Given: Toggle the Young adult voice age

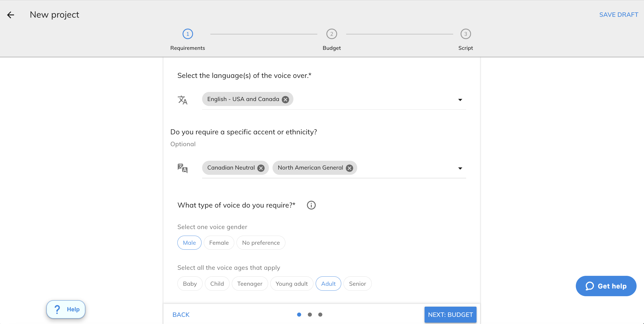Looking at the screenshot, I should (x=291, y=284).
